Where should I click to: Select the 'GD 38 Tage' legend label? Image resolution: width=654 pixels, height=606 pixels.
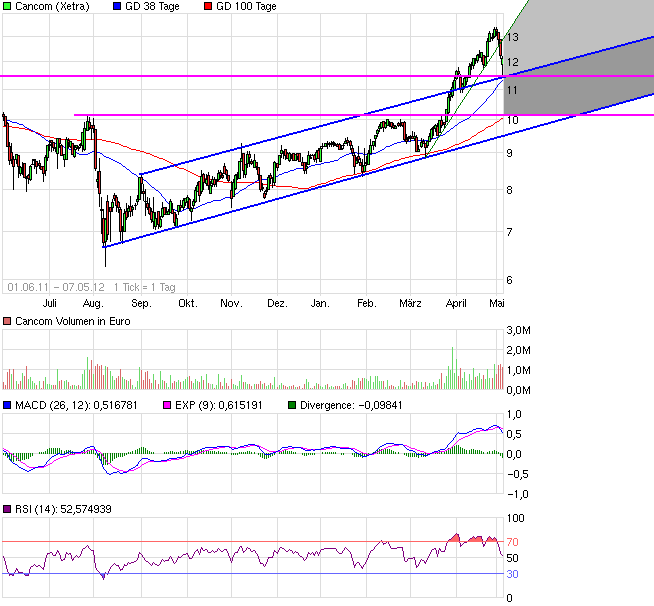pyautogui.click(x=152, y=7)
